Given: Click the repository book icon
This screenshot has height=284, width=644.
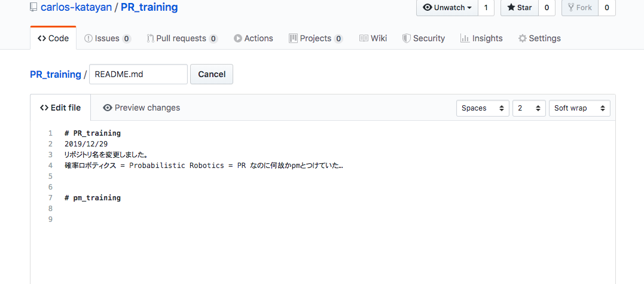Looking at the screenshot, I should click(x=33, y=7).
